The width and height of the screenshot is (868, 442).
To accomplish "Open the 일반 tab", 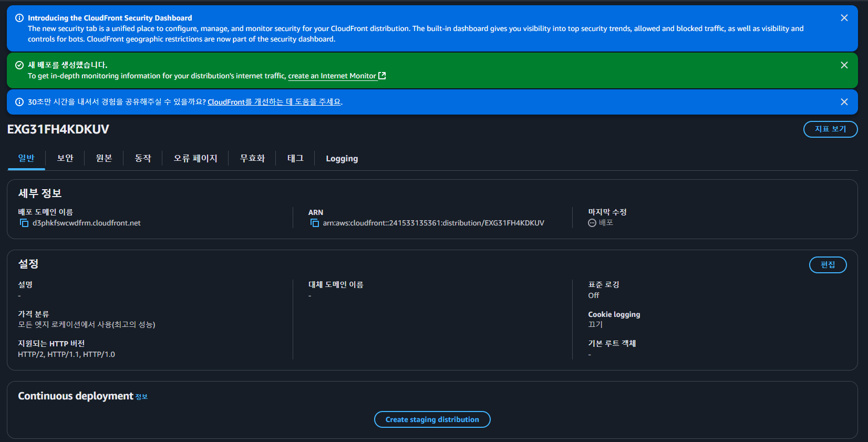I will 26,158.
